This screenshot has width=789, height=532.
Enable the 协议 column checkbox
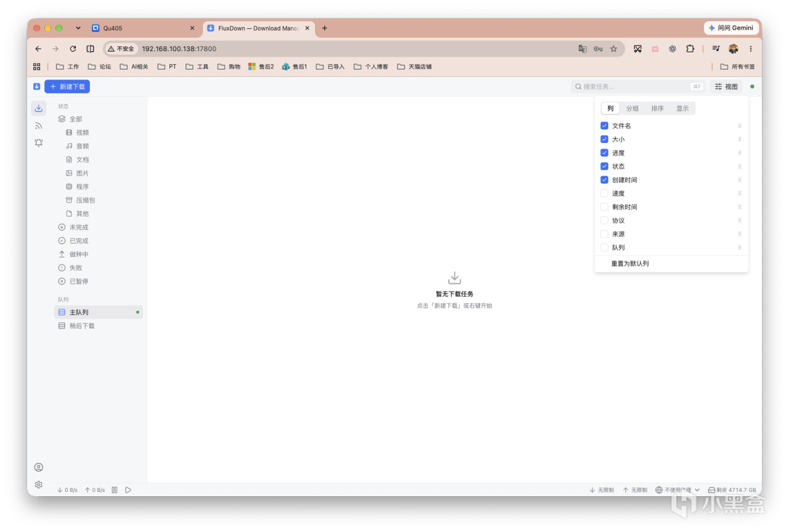(x=604, y=221)
